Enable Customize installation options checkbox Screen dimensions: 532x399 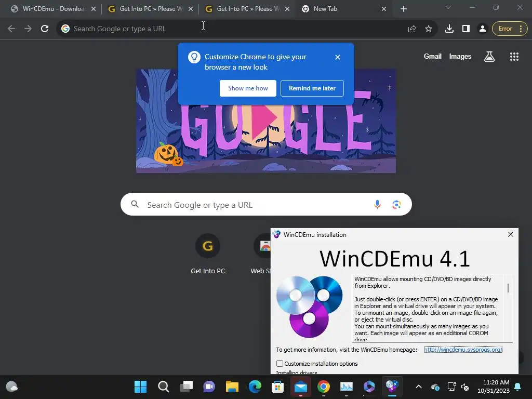[x=280, y=363]
